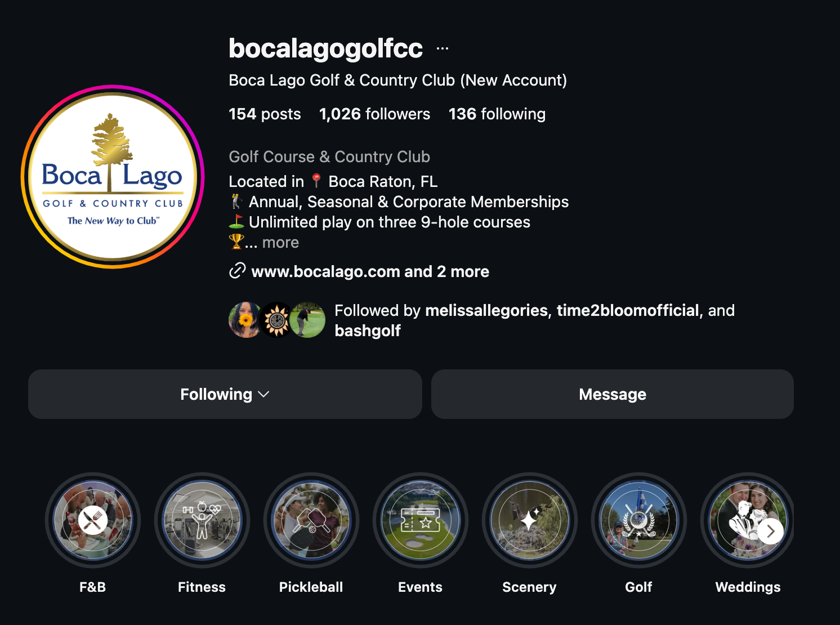Open the Pickleball story highlight
Image resolution: width=840 pixels, height=625 pixels.
[311, 520]
